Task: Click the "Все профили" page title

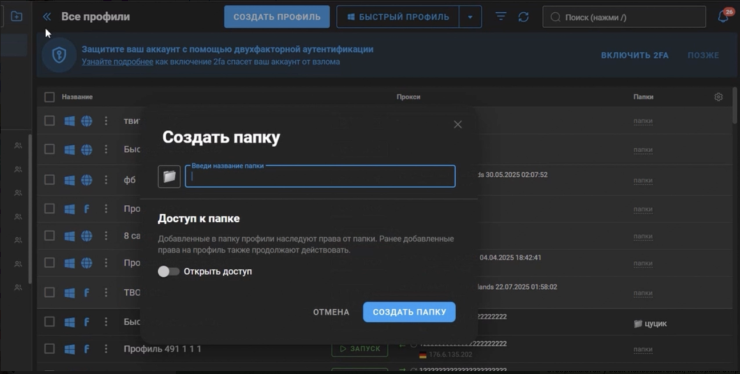Action: pyautogui.click(x=95, y=17)
